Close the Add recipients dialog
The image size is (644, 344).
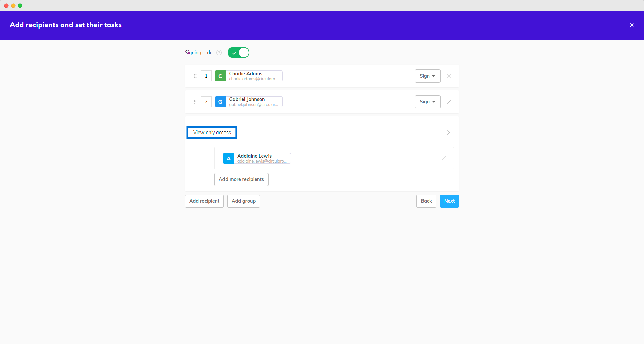[x=632, y=25]
